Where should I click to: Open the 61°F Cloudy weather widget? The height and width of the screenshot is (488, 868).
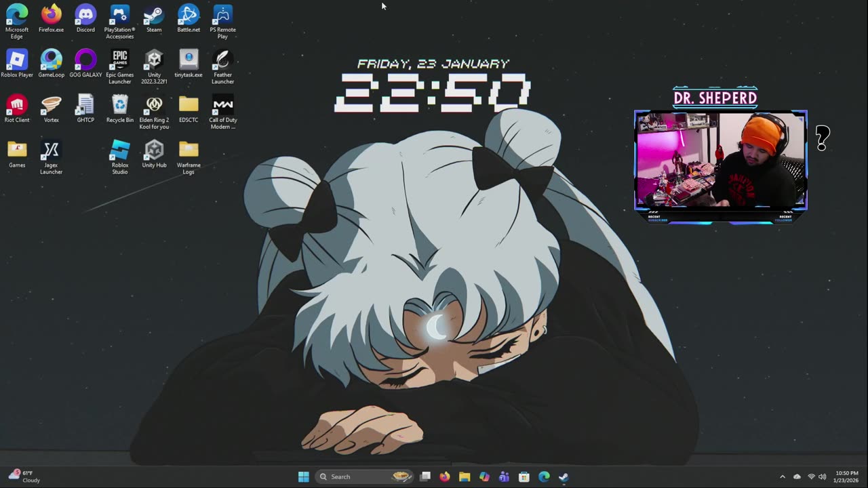pyautogui.click(x=24, y=476)
